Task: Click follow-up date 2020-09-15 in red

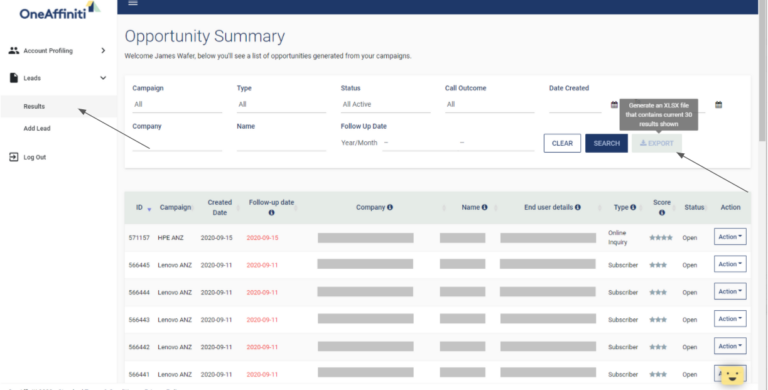Action: tap(262, 238)
